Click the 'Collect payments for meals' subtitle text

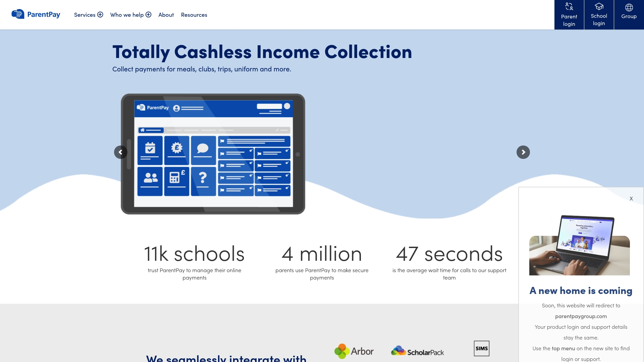(202, 69)
